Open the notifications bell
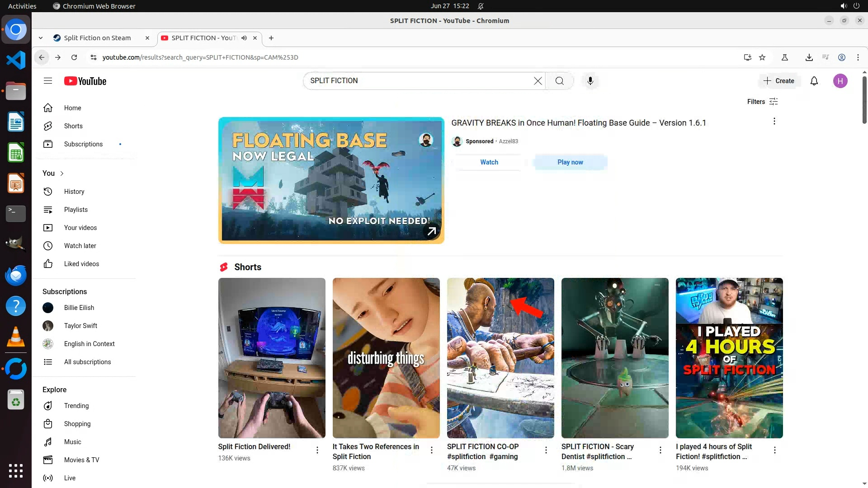868x488 pixels. coord(814,81)
